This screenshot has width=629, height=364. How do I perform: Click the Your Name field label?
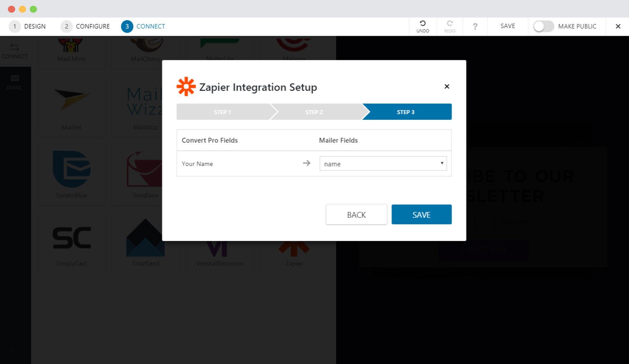pos(197,164)
